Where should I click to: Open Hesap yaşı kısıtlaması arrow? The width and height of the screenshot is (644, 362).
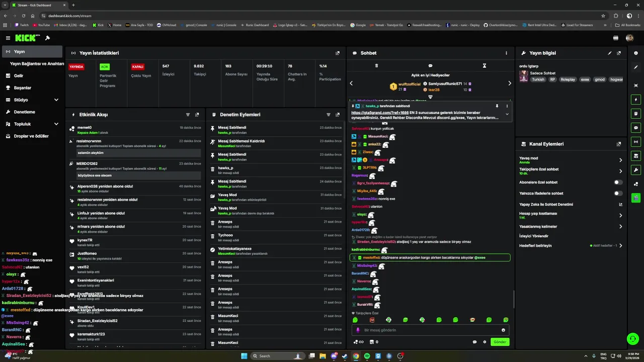(620, 216)
